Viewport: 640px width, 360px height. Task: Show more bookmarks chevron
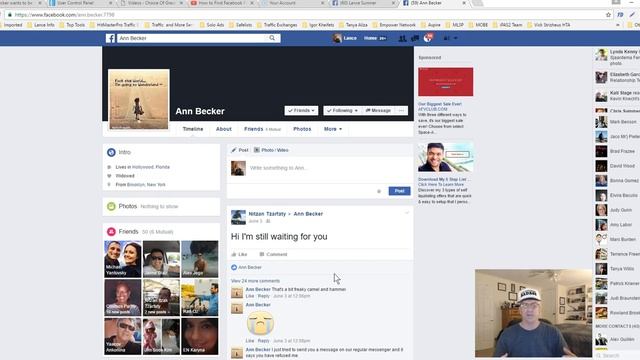[x=618, y=25]
